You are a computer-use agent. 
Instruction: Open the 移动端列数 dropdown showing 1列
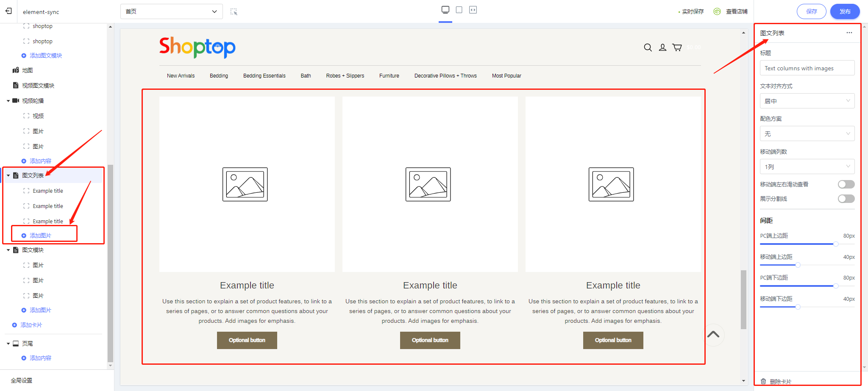coord(807,166)
